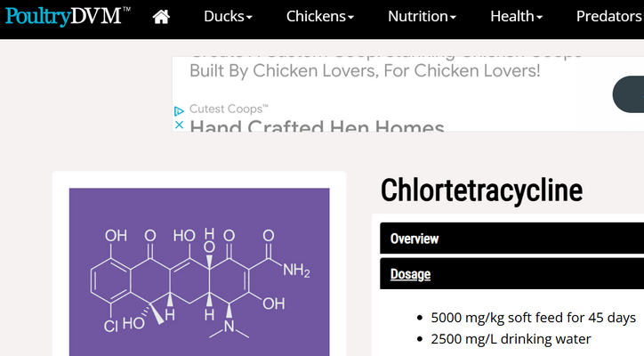Viewport: 644px width, 356px height.
Task: Expand the Ducks dropdown menu
Action: (228, 16)
